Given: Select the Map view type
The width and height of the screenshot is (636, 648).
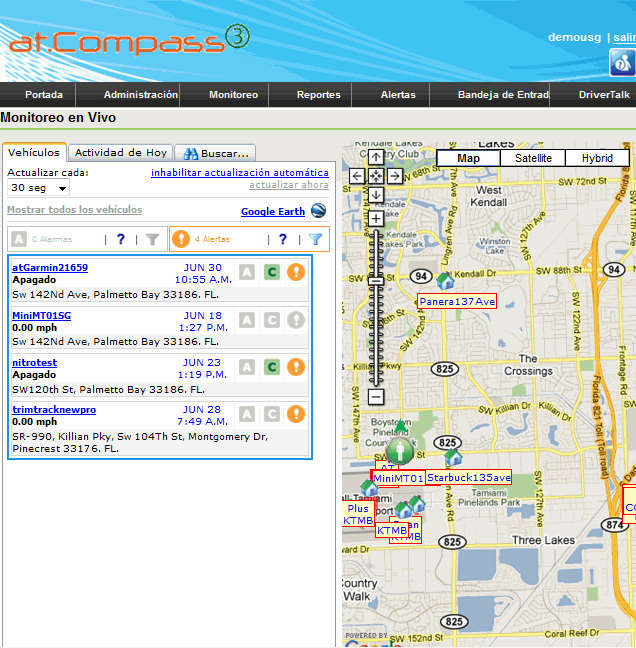Looking at the screenshot, I should pyautogui.click(x=468, y=158).
